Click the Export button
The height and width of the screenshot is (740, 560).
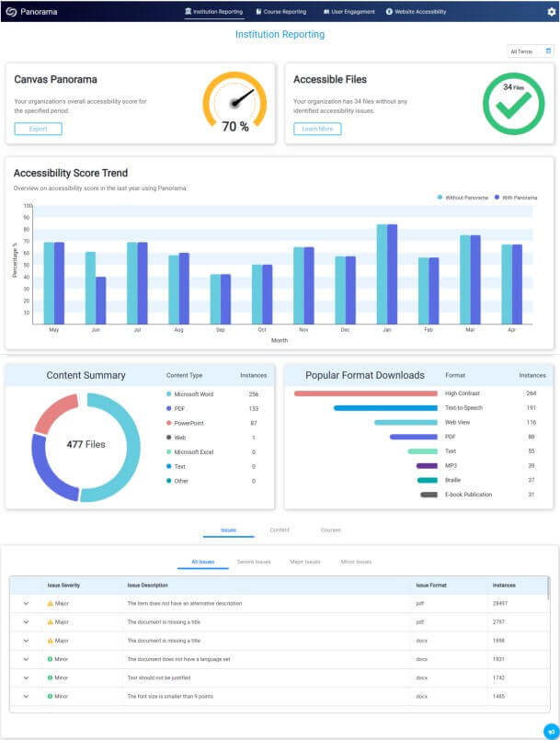[39, 129]
